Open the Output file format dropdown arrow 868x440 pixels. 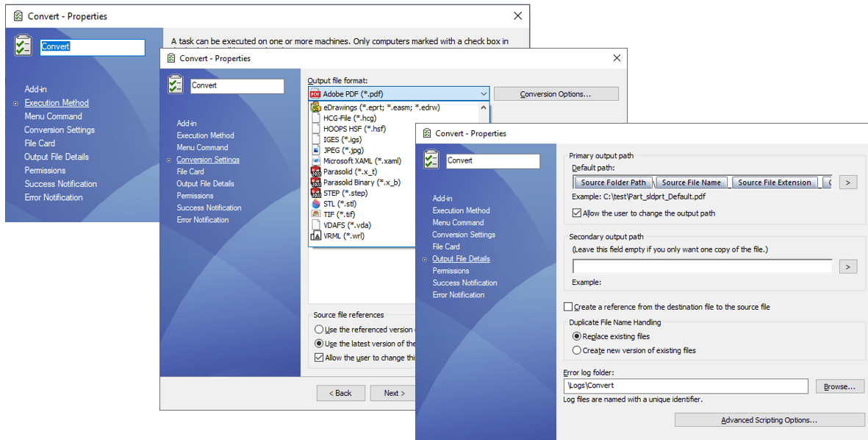(x=484, y=94)
